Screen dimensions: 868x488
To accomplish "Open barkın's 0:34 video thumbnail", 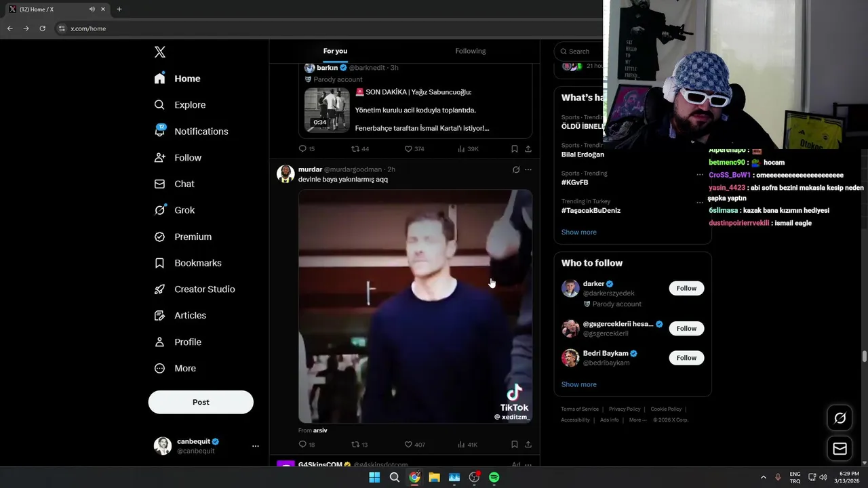I will (x=327, y=110).
